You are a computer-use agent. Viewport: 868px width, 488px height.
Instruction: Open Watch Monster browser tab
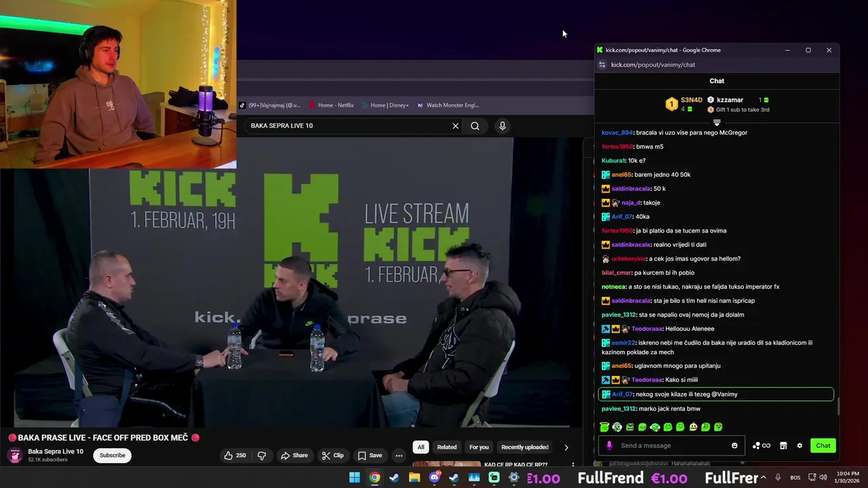pos(448,105)
